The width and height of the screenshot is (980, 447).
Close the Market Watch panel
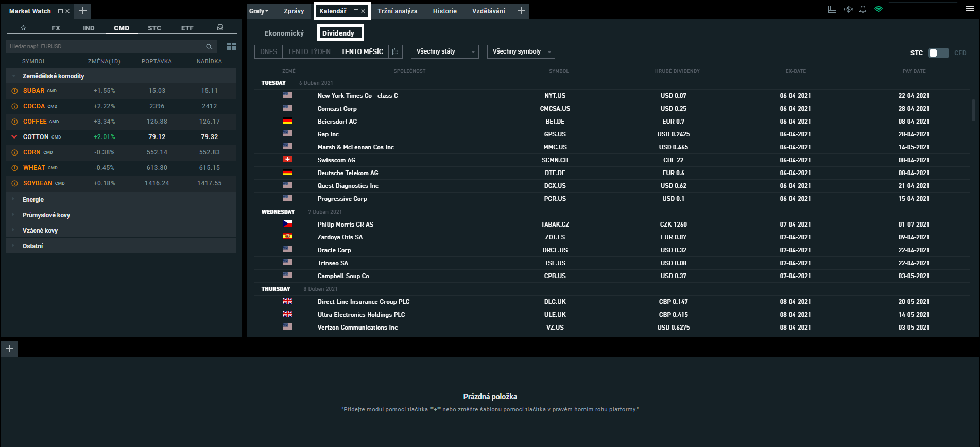click(x=67, y=11)
